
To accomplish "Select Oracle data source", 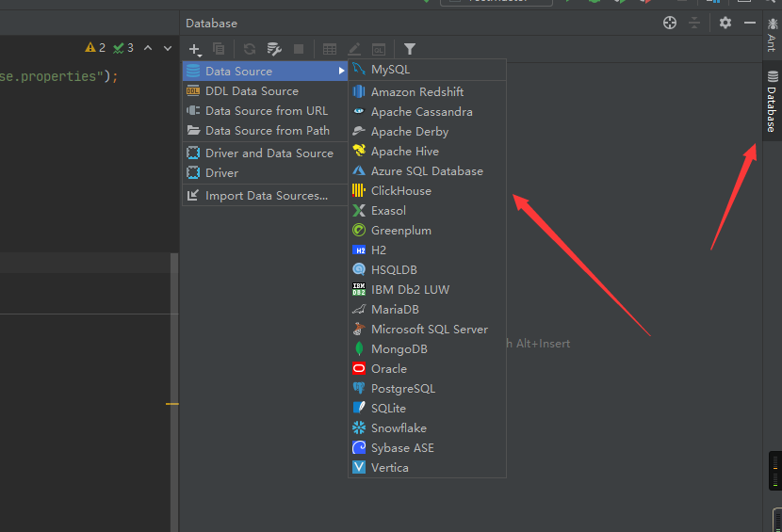I will (x=428, y=369).
